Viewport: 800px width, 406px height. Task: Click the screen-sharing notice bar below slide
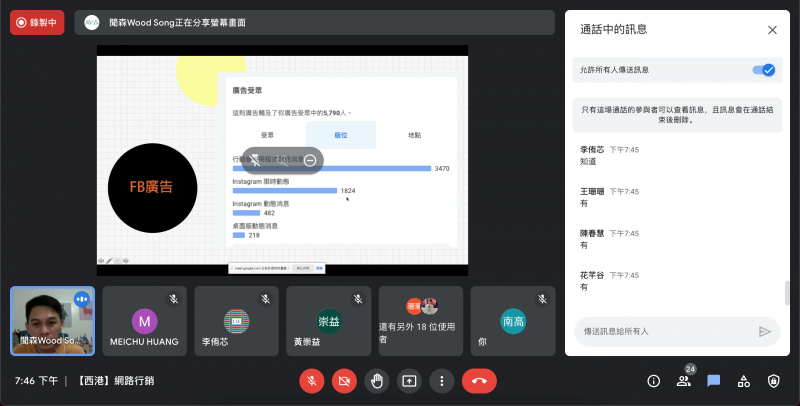click(x=277, y=268)
